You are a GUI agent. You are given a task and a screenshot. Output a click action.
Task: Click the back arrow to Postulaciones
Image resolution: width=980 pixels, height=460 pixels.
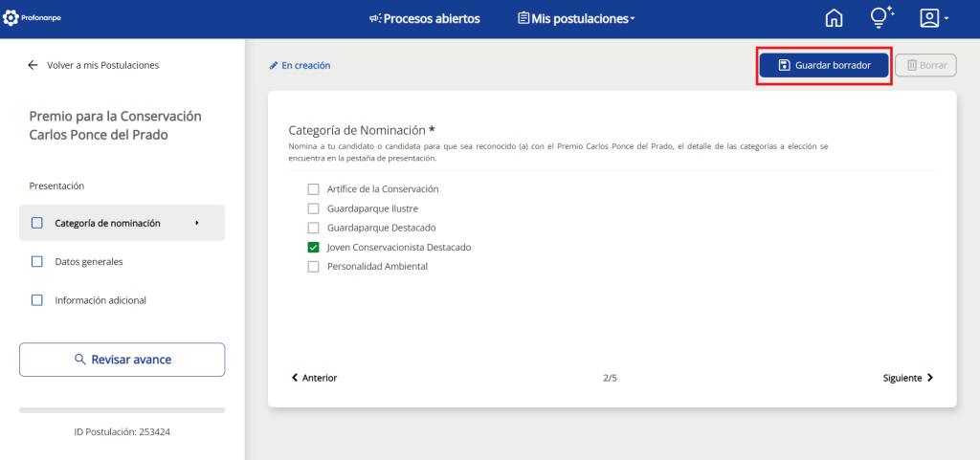tap(33, 65)
